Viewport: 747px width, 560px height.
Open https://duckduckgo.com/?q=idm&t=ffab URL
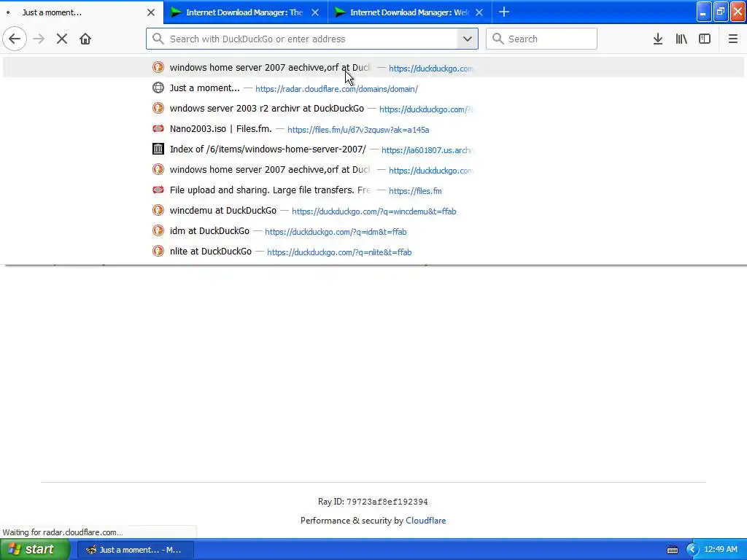pyautogui.click(x=336, y=232)
